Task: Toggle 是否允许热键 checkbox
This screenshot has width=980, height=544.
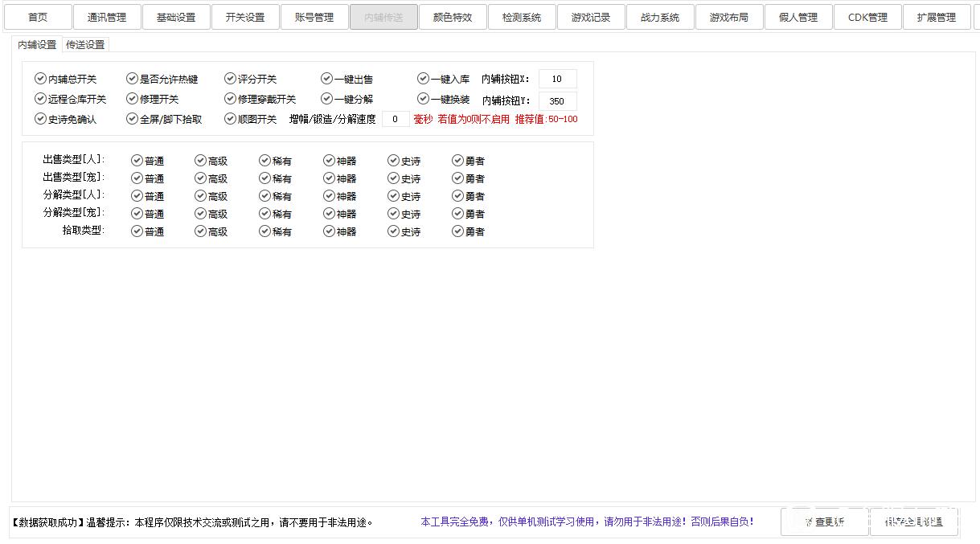Action: tap(162, 79)
